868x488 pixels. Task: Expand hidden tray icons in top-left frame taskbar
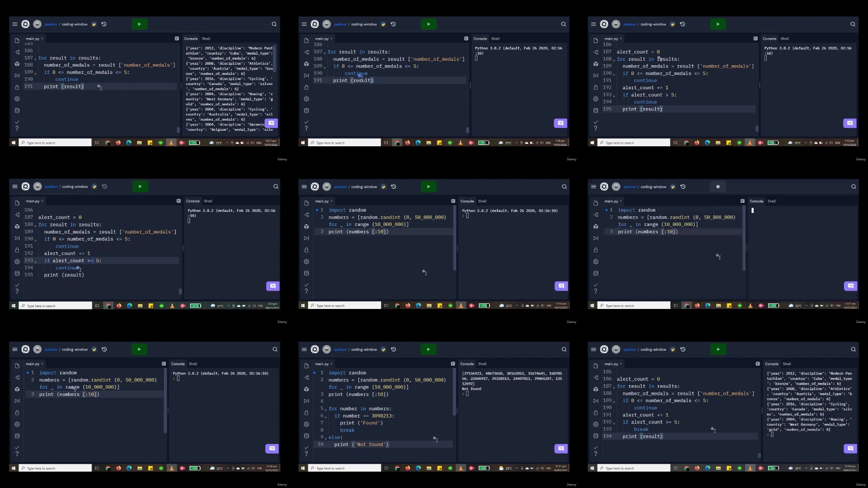click(227, 142)
